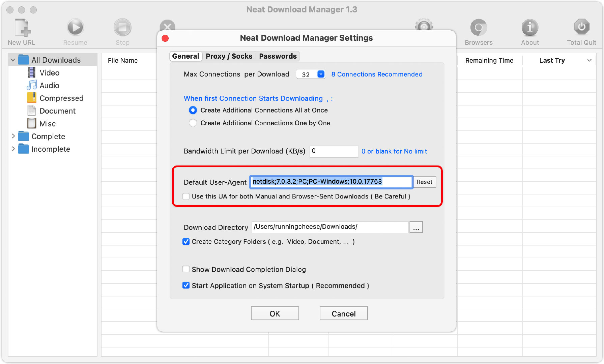Click the Last Try column header
This screenshot has width=604, height=364.
pos(552,61)
